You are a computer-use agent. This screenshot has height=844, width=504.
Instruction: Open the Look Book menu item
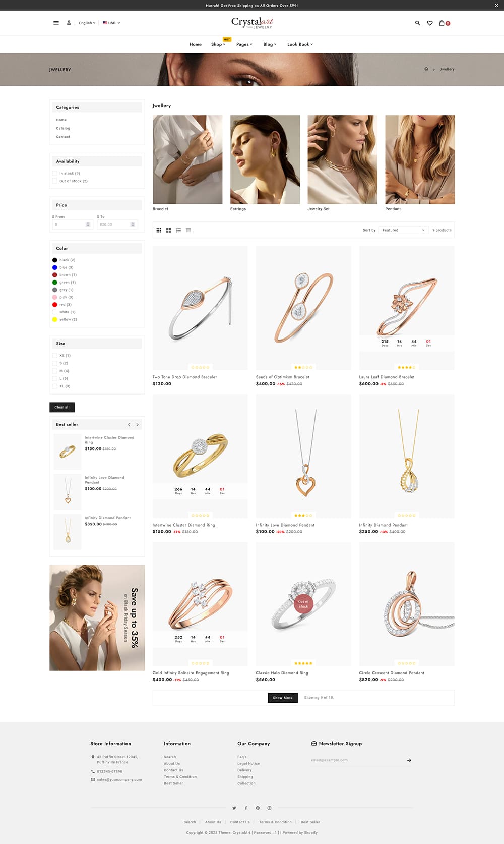300,44
